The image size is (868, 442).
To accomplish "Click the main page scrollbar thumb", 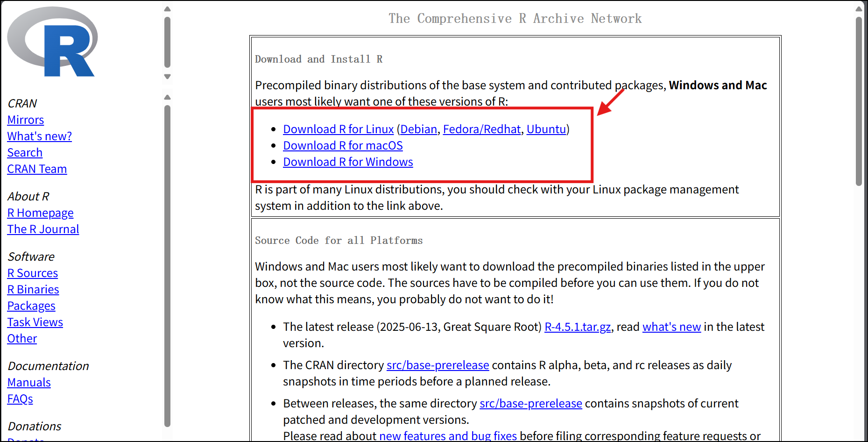I will click(x=859, y=101).
